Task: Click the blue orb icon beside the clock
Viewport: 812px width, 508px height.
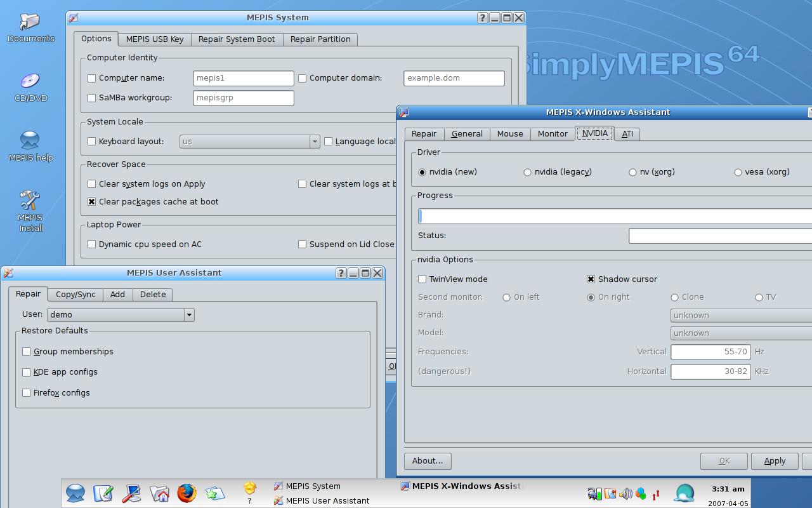Action: [684, 493]
